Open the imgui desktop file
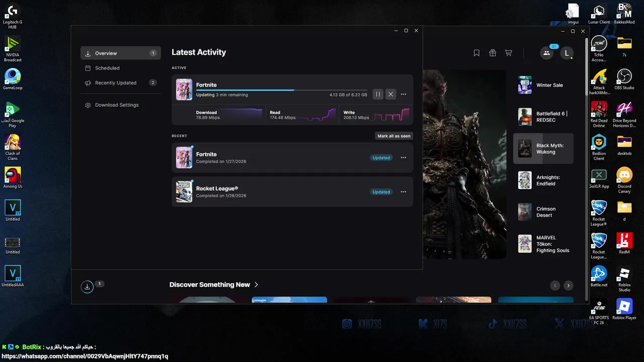 pyautogui.click(x=573, y=14)
